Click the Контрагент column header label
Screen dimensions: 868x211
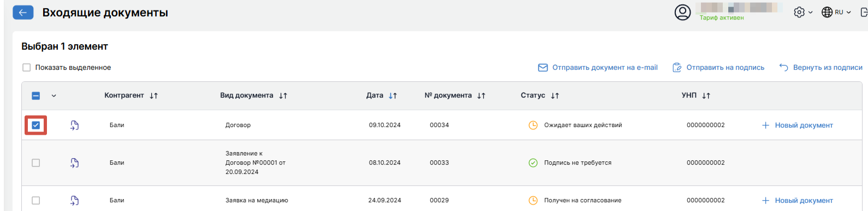[124, 95]
